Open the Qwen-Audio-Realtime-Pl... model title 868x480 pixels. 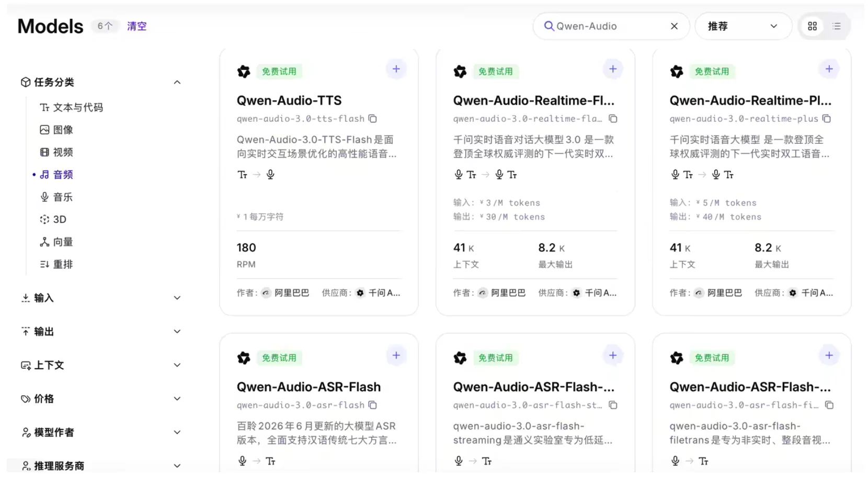pos(750,100)
